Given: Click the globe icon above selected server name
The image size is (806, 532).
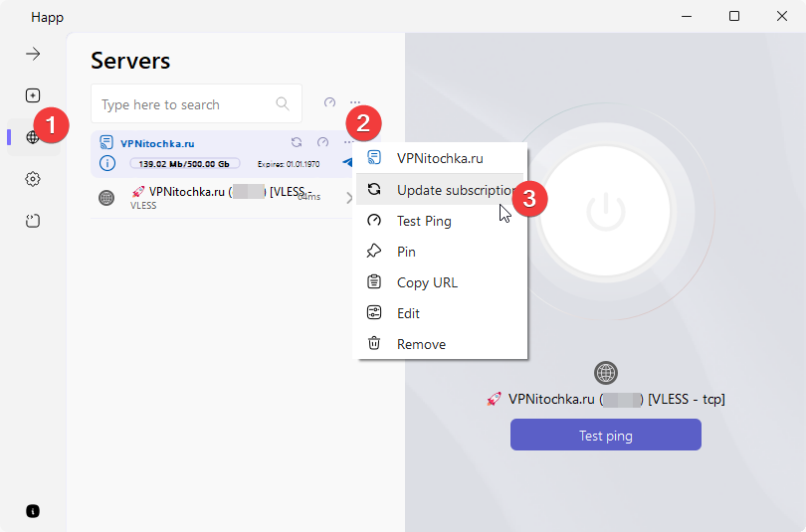Looking at the screenshot, I should click(x=606, y=373).
